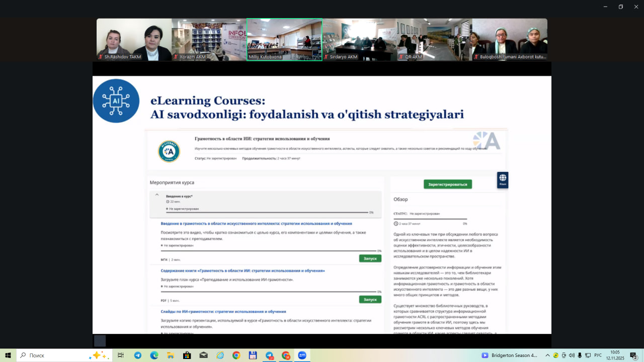
Task: Mute the Xorazm AKM participant microphone
Action: point(176,57)
